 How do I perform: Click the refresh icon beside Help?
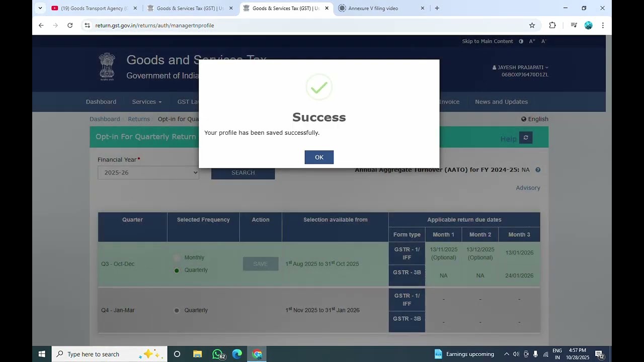[x=526, y=138]
